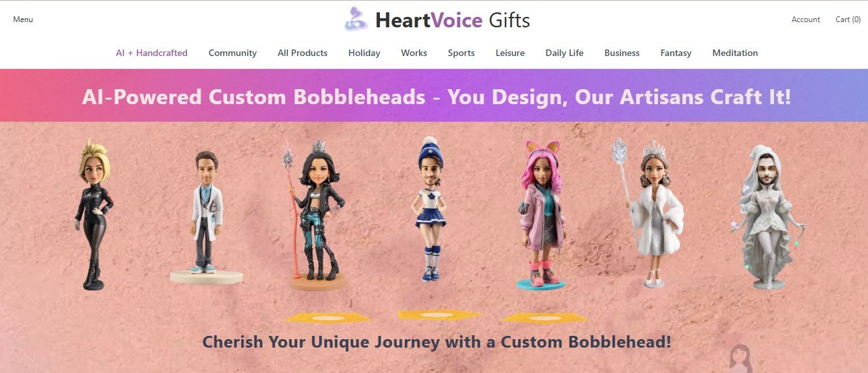868x373 pixels.
Task: Browse the Sports category
Action: click(x=461, y=53)
